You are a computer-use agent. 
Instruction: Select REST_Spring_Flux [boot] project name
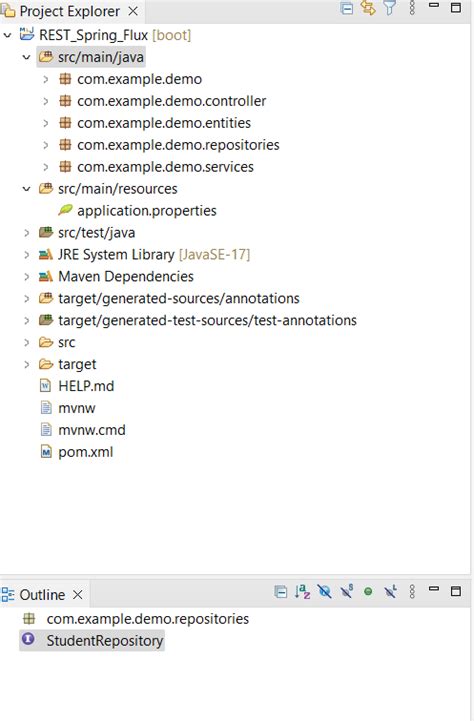click(115, 35)
